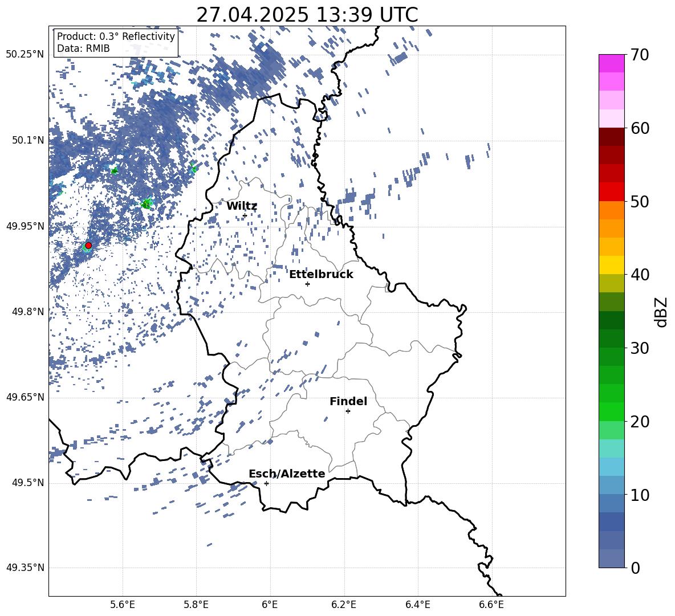
Task: Click the Wiltz cross marker
Action: [245, 216]
